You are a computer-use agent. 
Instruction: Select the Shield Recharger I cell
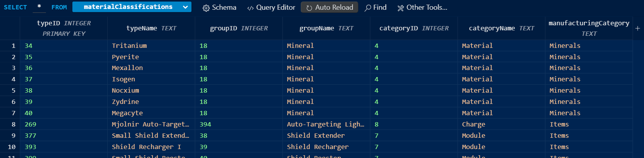pos(146,147)
